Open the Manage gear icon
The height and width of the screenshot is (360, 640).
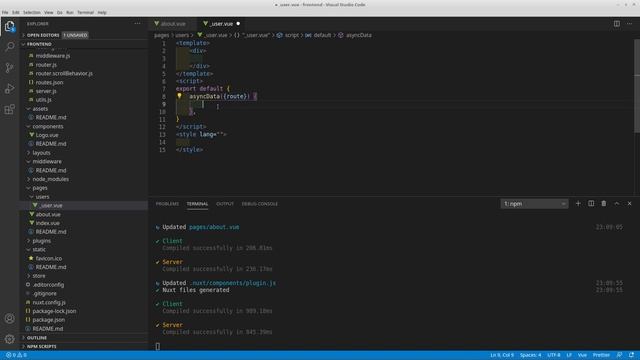coord(9,339)
